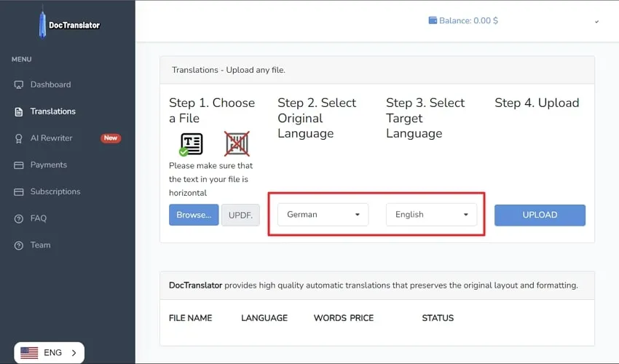Click the UPLOAD button

(x=540, y=215)
